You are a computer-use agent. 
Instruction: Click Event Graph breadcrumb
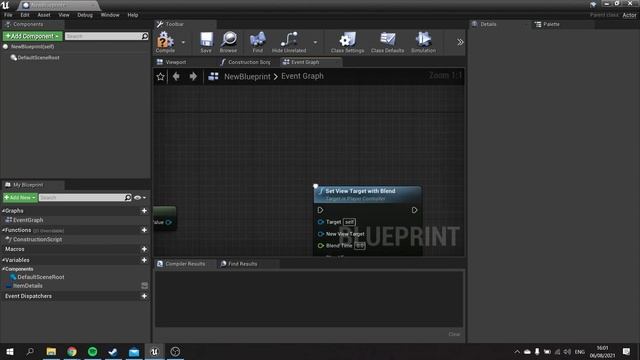[302, 76]
